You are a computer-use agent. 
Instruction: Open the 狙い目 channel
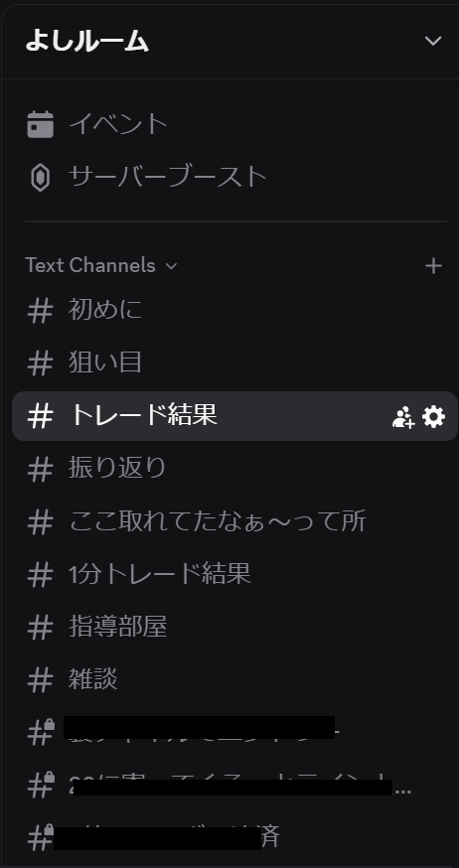tap(234, 363)
